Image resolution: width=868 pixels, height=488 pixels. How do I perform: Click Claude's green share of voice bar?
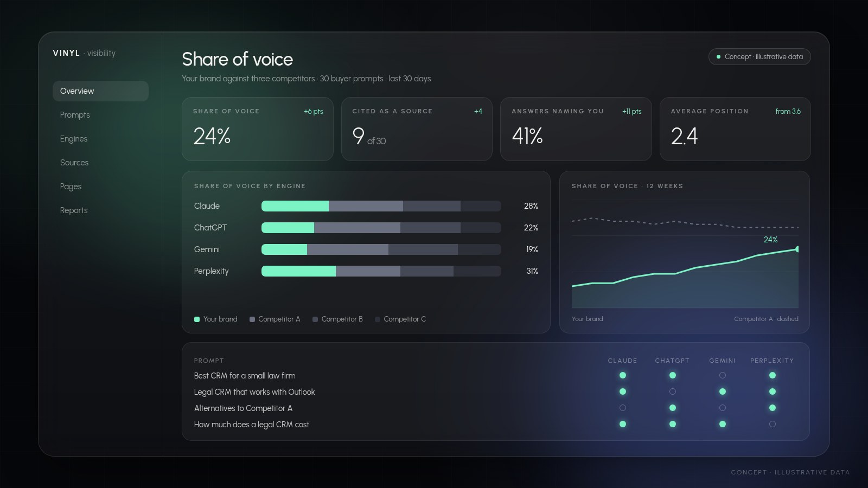tap(295, 206)
